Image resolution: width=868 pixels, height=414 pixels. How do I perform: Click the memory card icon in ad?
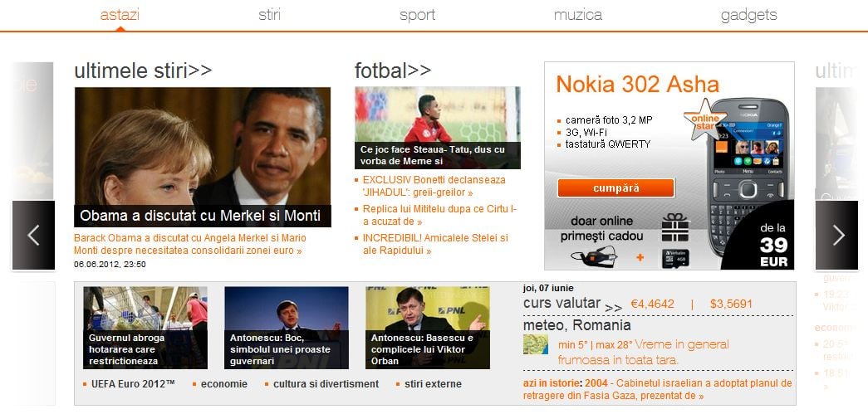(675, 259)
